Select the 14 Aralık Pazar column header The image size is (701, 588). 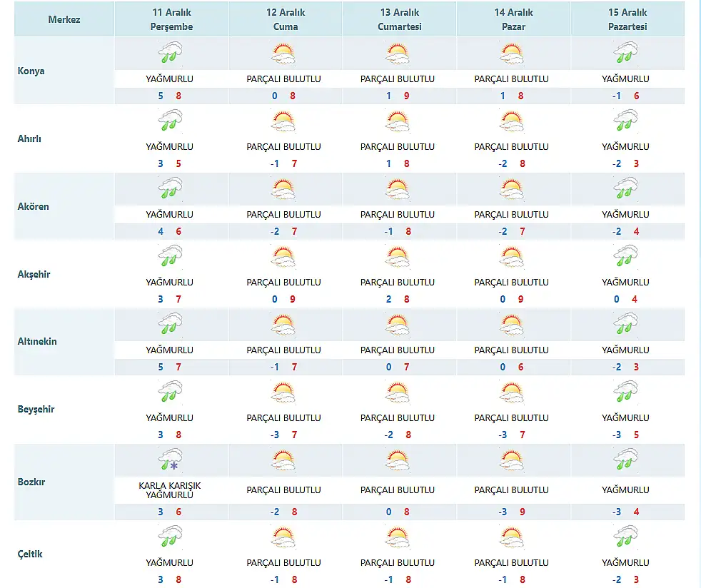[x=513, y=20]
